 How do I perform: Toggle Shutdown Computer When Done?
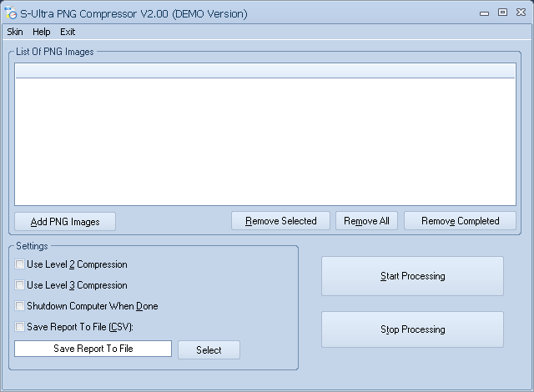coord(19,306)
